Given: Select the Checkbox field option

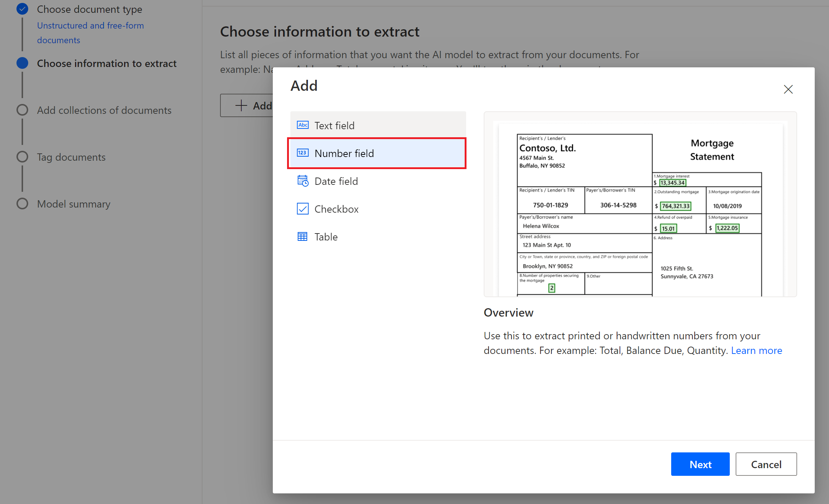Looking at the screenshot, I should 335,208.
